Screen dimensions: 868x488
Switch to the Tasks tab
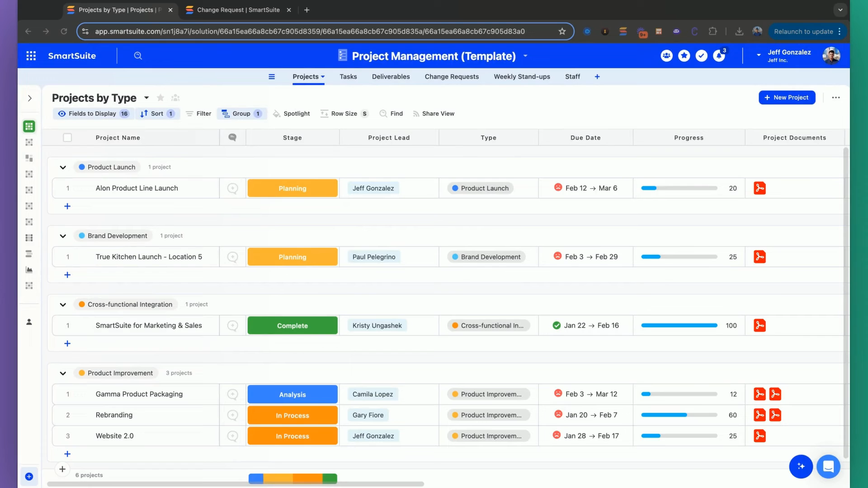(348, 77)
